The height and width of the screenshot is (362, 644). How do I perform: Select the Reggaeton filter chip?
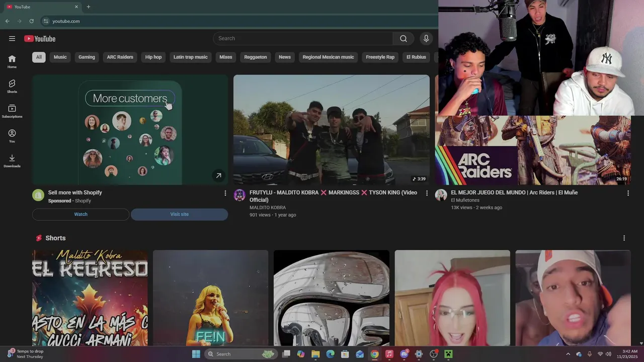point(256,57)
